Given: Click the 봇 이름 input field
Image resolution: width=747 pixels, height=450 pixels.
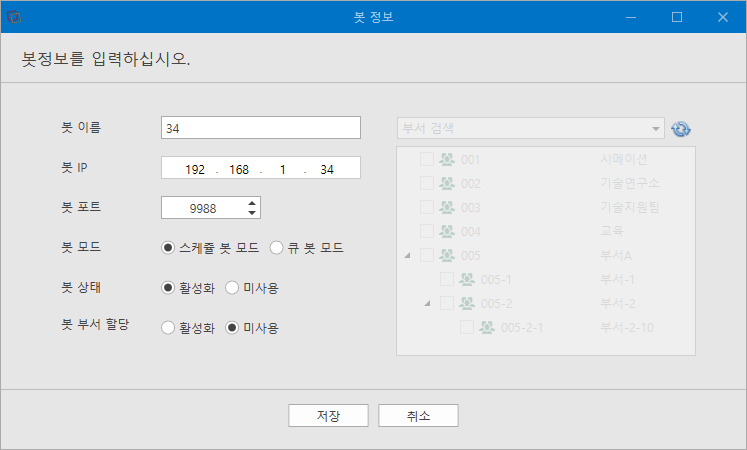Looking at the screenshot, I should pyautogui.click(x=261, y=128).
